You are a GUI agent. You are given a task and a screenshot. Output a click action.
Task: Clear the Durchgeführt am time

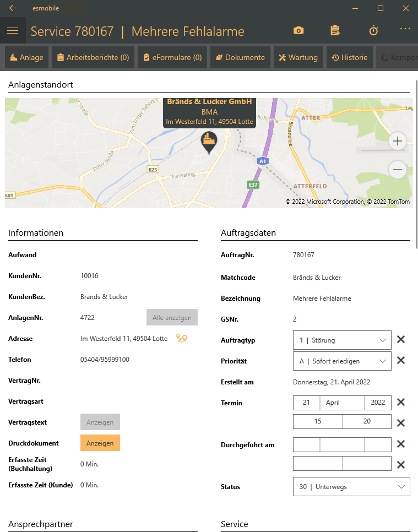point(401,465)
